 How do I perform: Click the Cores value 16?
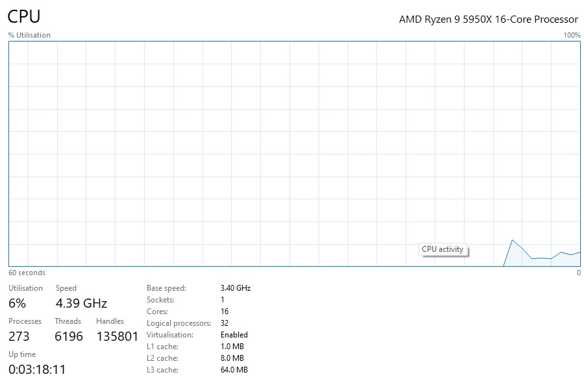click(x=225, y=312)
